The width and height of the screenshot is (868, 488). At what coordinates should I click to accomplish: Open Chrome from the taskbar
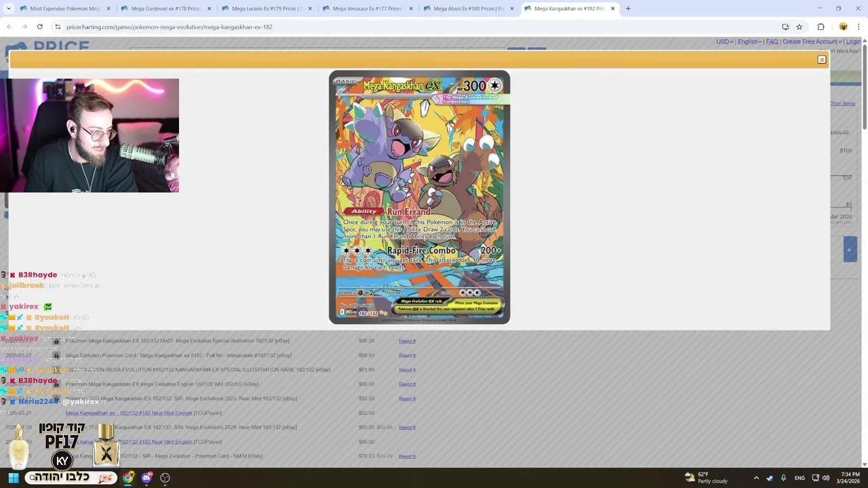coord(128,478)
